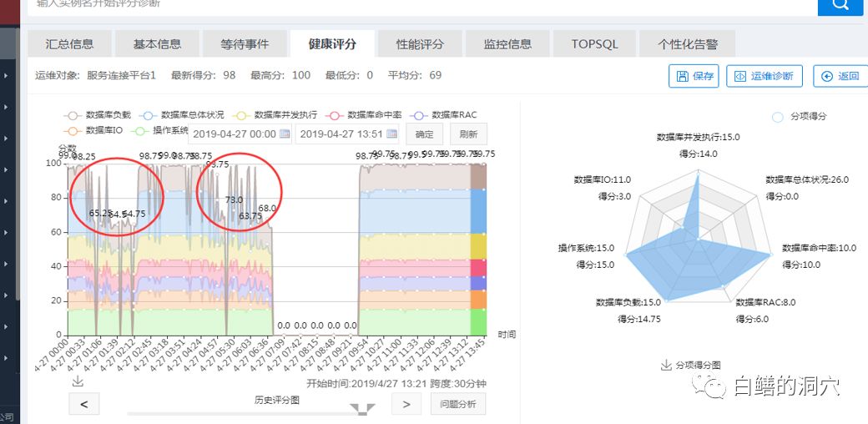The image size is (868, 424).
Task: Open the 基本信息 tab
Action: [157, 44]
